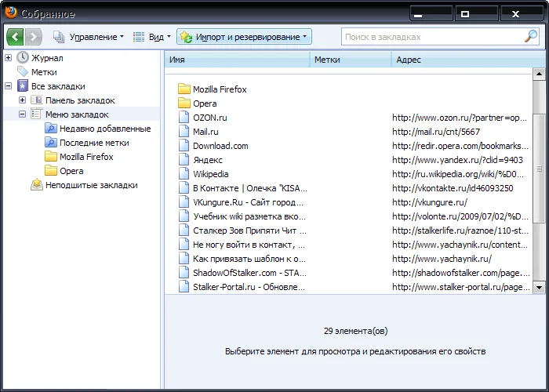Click the Opera folder icon in list

click(184, 103)
